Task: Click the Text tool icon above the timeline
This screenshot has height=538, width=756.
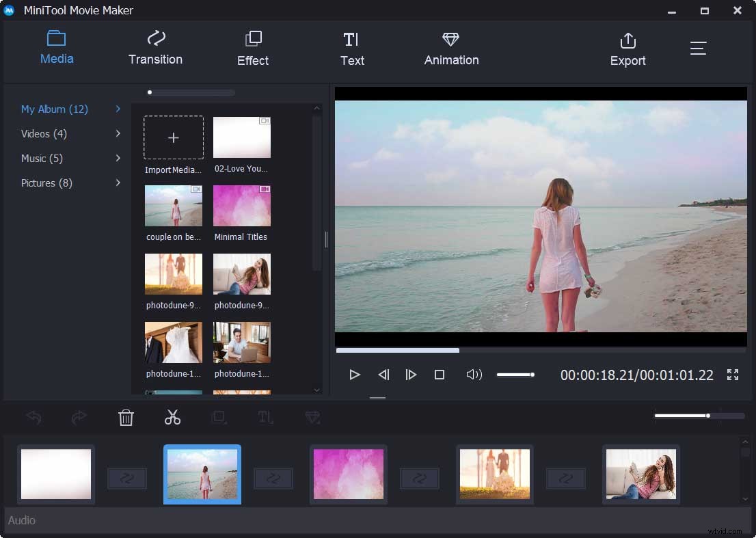Action: point(266,417)
